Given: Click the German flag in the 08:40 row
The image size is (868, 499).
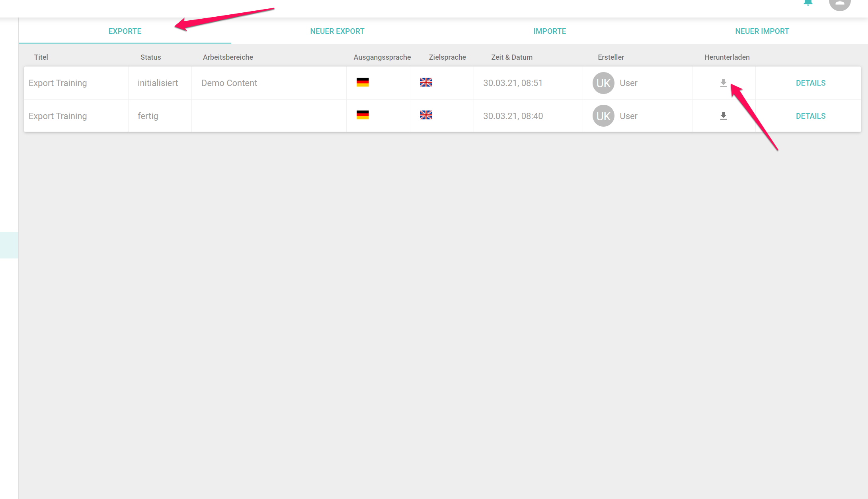Looking at the screenshot, I should click(363, 115).
